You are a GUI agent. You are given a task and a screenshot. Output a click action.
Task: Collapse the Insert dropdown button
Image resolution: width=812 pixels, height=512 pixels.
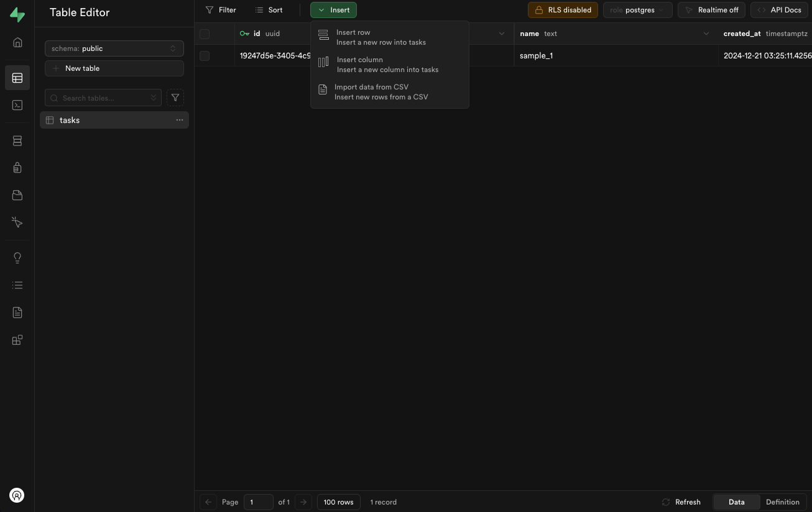(x=333, y=10)
